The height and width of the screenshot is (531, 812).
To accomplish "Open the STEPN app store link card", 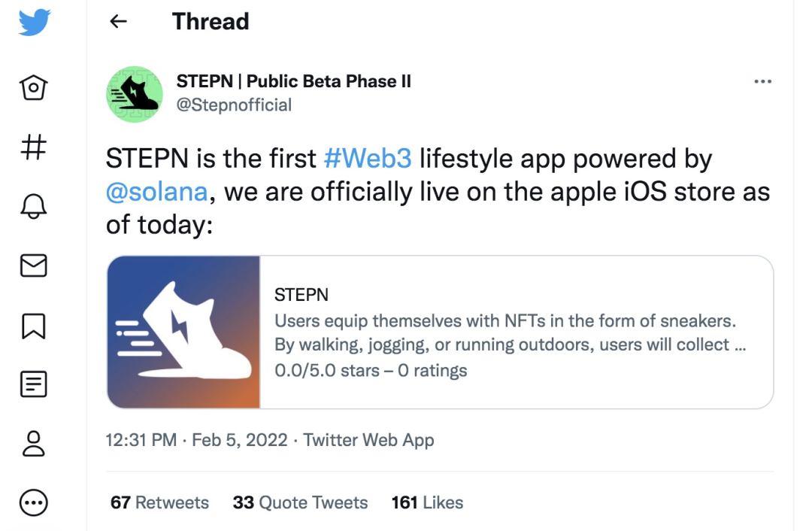I will point(440,332).
